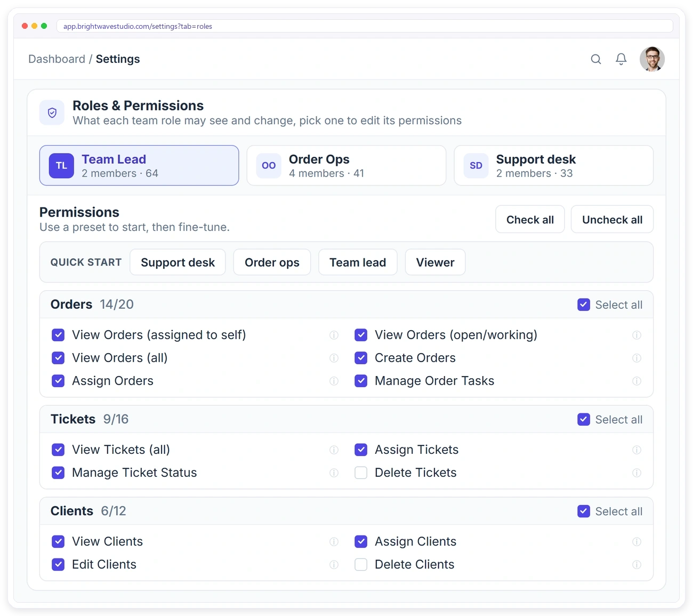693x616 pixels.
Task: Uncheck the Edit Clients checkbox
Action: tap(58, 564)
